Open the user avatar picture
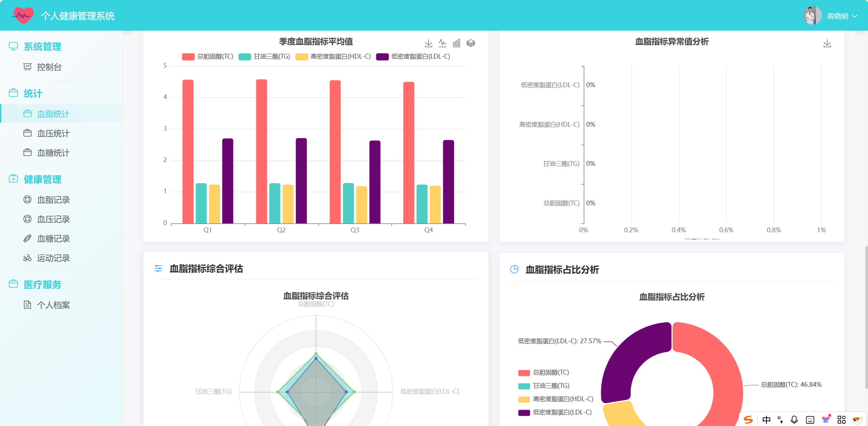 pos(813,16)
